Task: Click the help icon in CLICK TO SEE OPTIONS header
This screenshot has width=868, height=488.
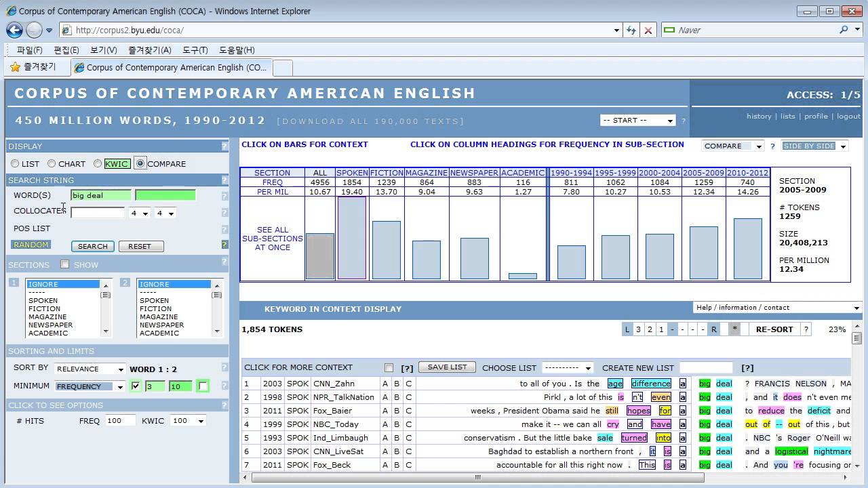Action: pos(224,405)
